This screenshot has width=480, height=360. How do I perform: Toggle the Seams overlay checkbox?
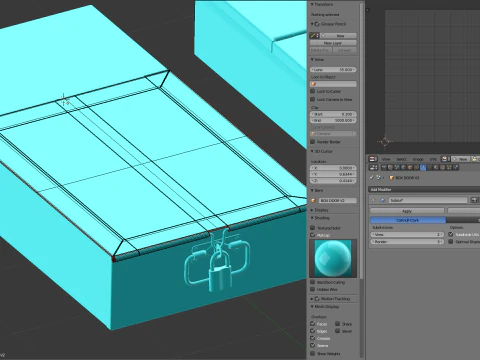[x=313, y=345]
